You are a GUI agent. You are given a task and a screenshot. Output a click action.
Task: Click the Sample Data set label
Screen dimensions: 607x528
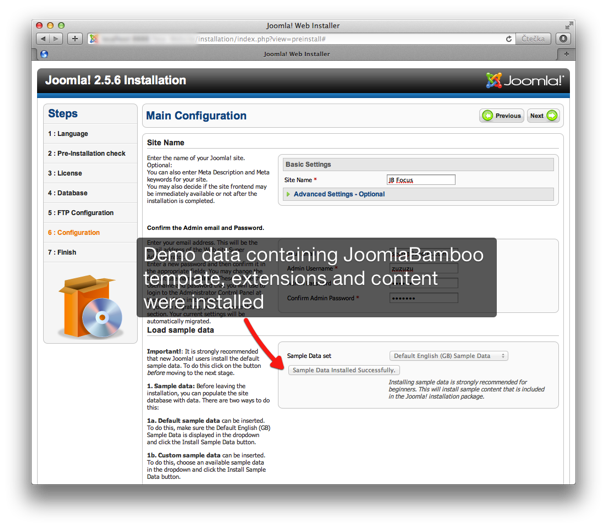[309, 356]
